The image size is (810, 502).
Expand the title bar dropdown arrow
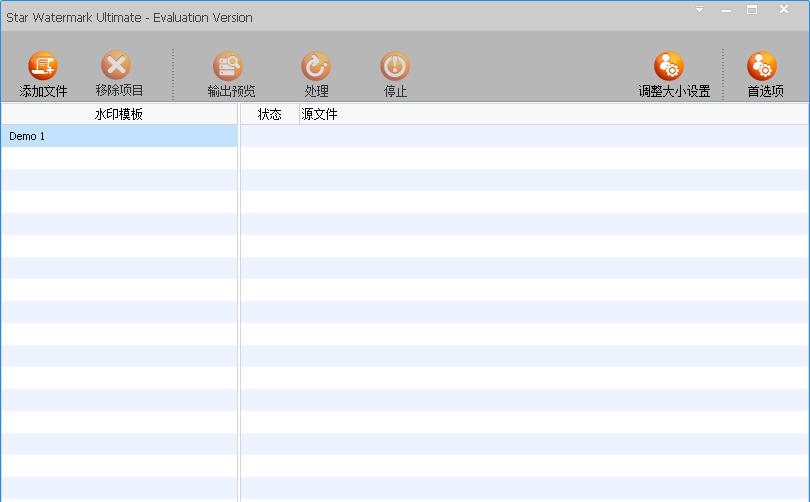coord(699,10)
